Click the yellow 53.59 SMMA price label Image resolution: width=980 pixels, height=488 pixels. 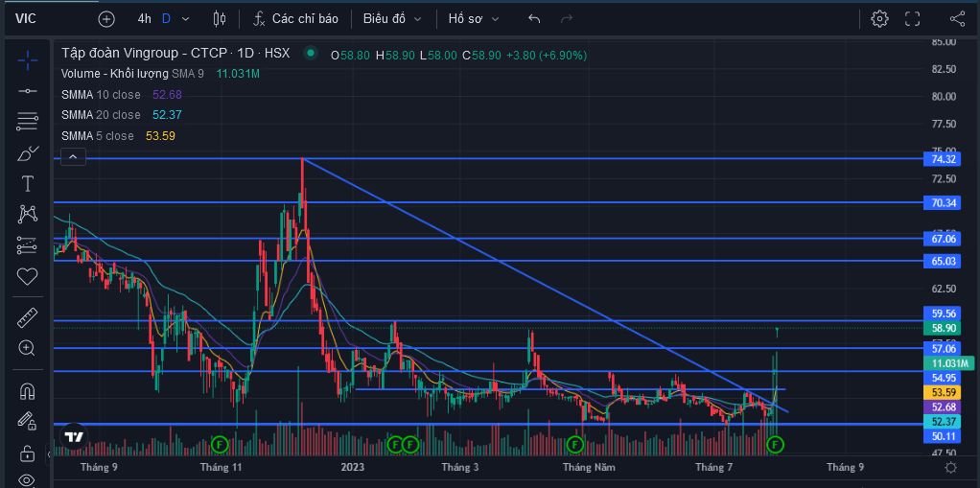944,392
